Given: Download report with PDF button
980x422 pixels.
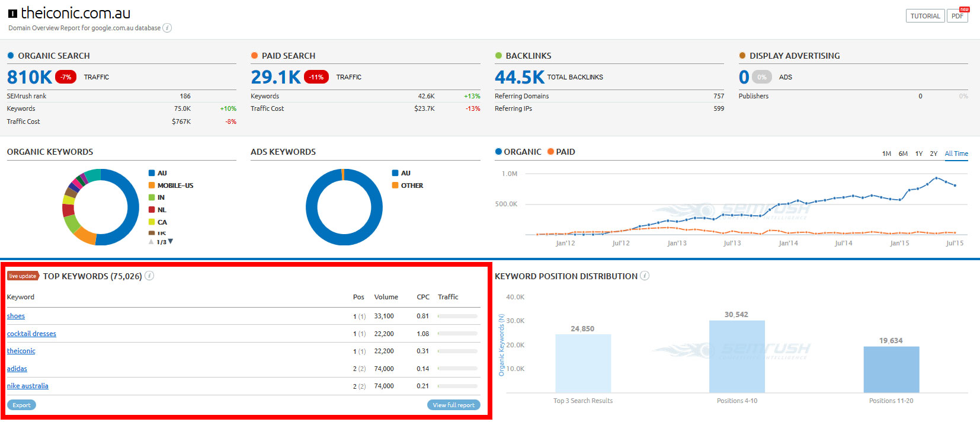Looking at the screenshot, I should click(x=957, y=16).
